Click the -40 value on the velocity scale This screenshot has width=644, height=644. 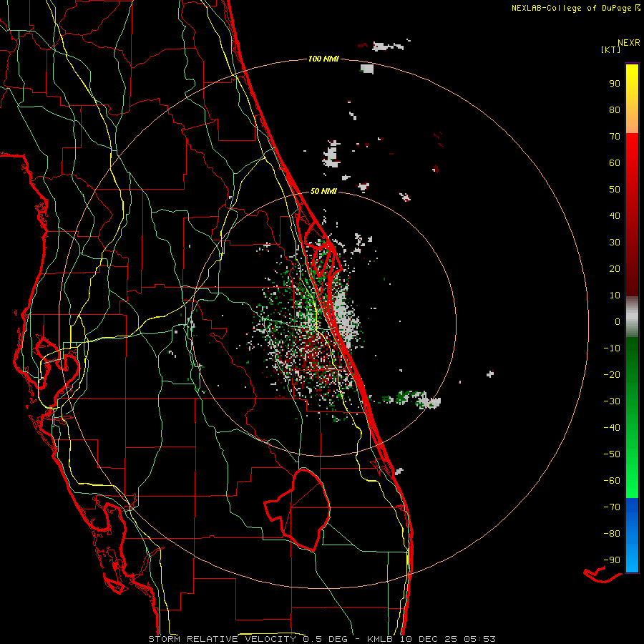[612, 428]
